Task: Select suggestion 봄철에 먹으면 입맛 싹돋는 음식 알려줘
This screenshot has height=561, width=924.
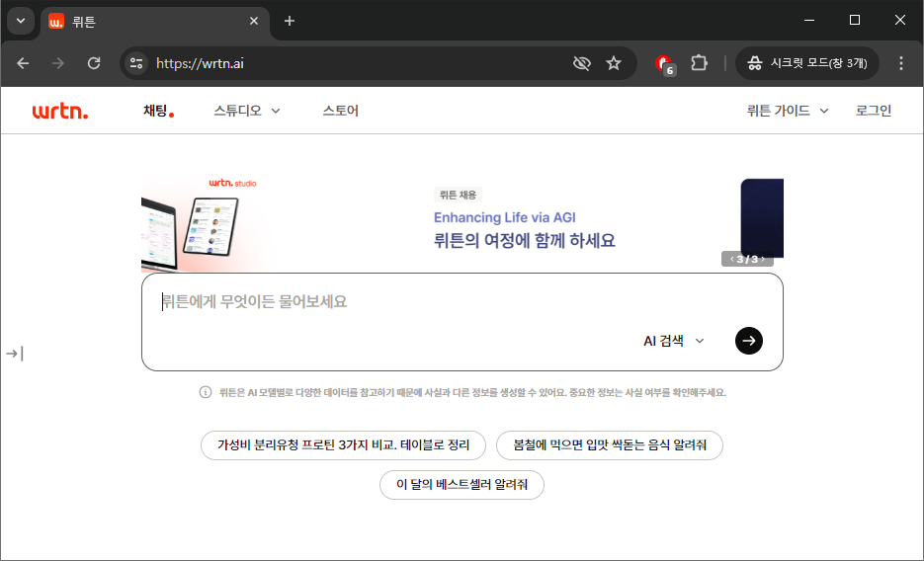Action: pyautogui.click(x=610, y=445)
